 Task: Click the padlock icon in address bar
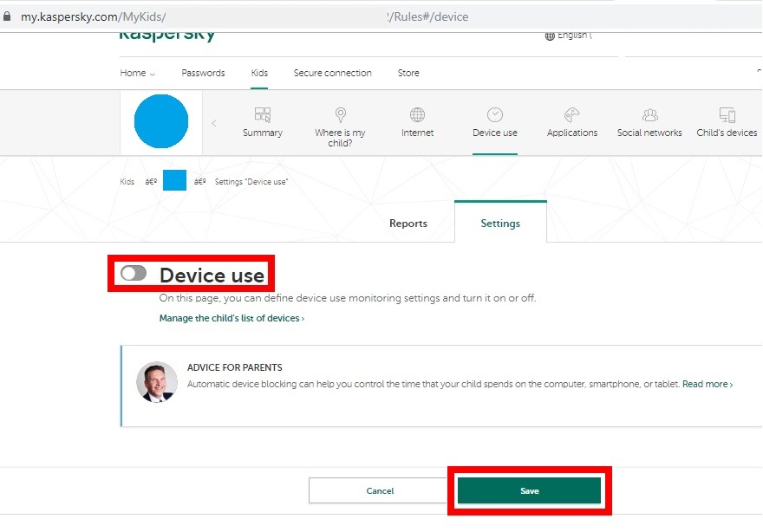click(x=7, y=16)
